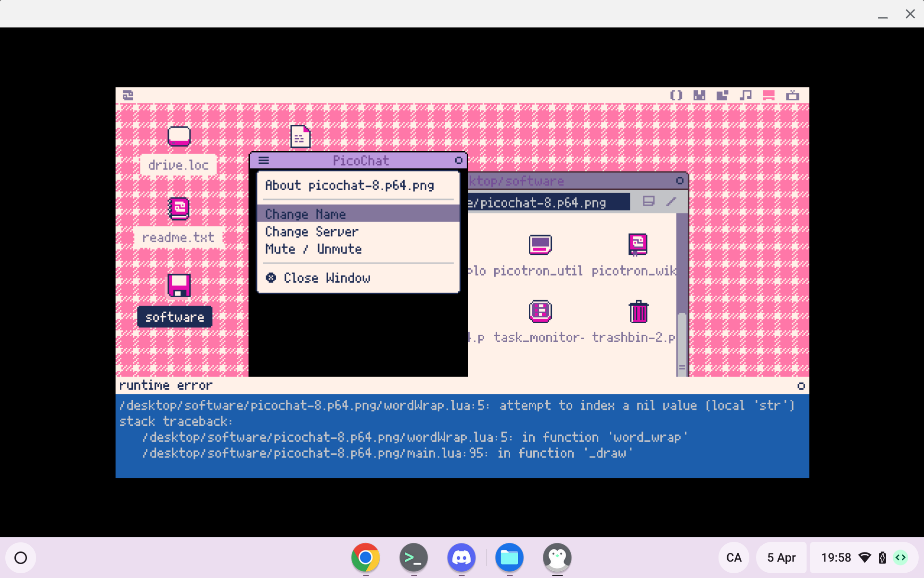This screenshot has height=578, width=924.
Task: Open the Picotron logo menu
Action: 128,95
